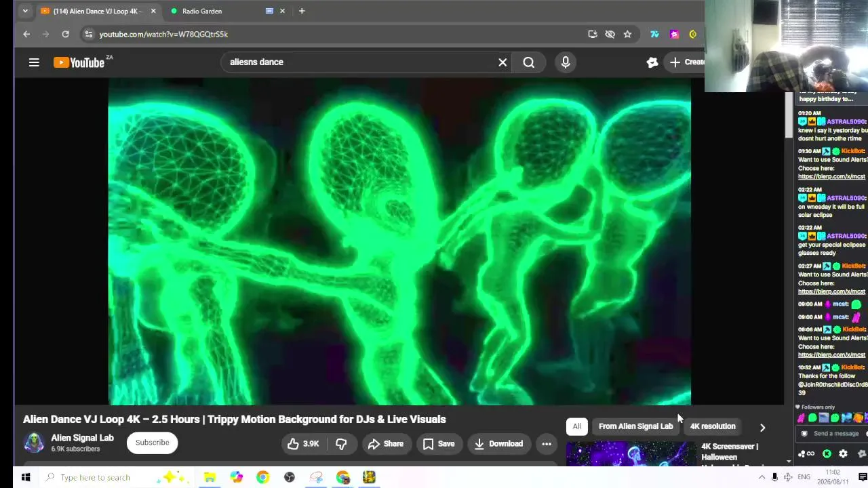This screenshot has width=868, height=488.
Task: Close the Radio Garden tab
Action: click(282, 11)
